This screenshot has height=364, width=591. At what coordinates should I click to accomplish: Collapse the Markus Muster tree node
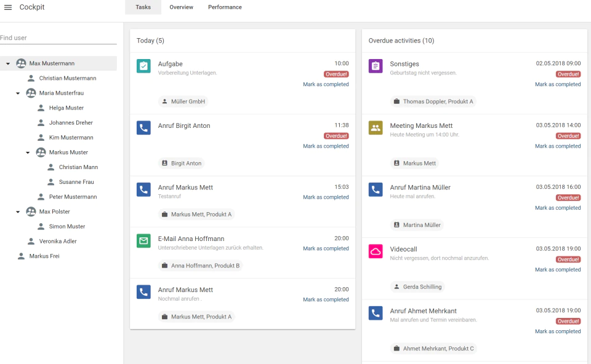click(x=28, y=152)
